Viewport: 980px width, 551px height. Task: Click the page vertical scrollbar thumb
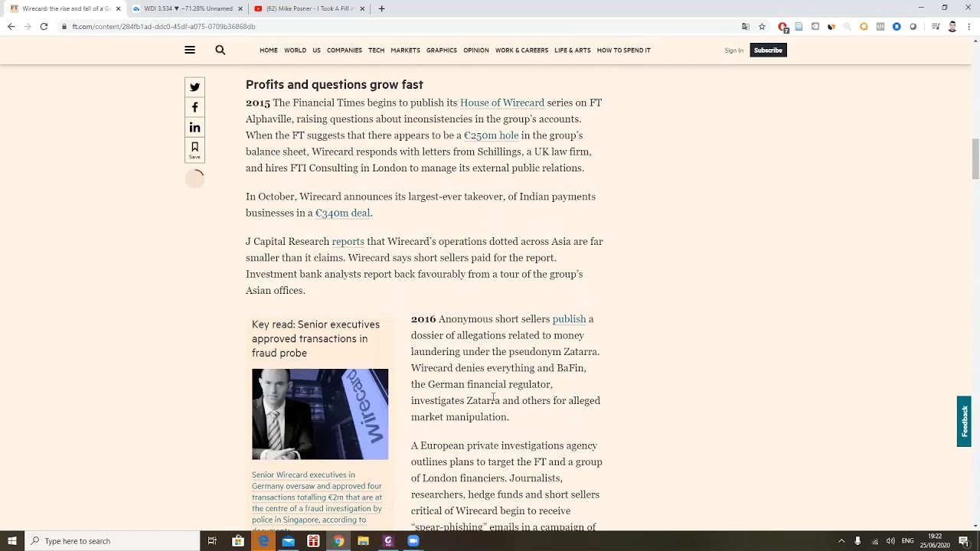pos(975,159)
